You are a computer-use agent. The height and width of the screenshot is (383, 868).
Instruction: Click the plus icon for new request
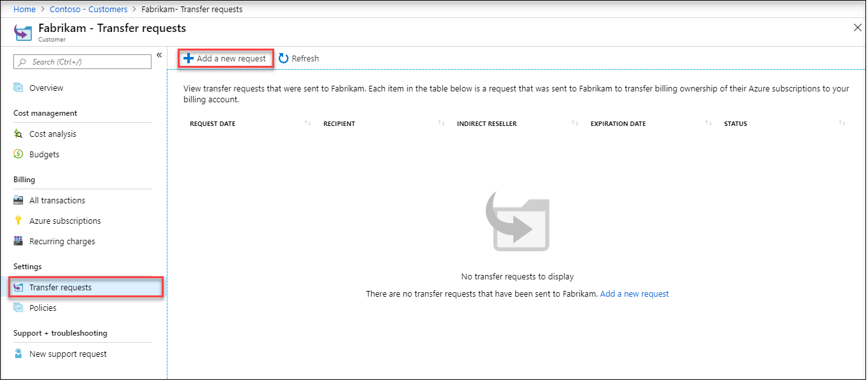[x=188, y=58]
